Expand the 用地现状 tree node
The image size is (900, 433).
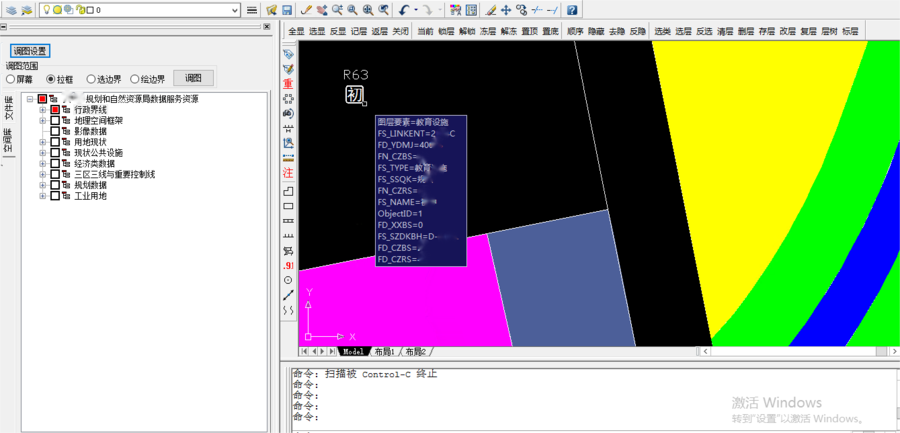(x=43, y=142)
